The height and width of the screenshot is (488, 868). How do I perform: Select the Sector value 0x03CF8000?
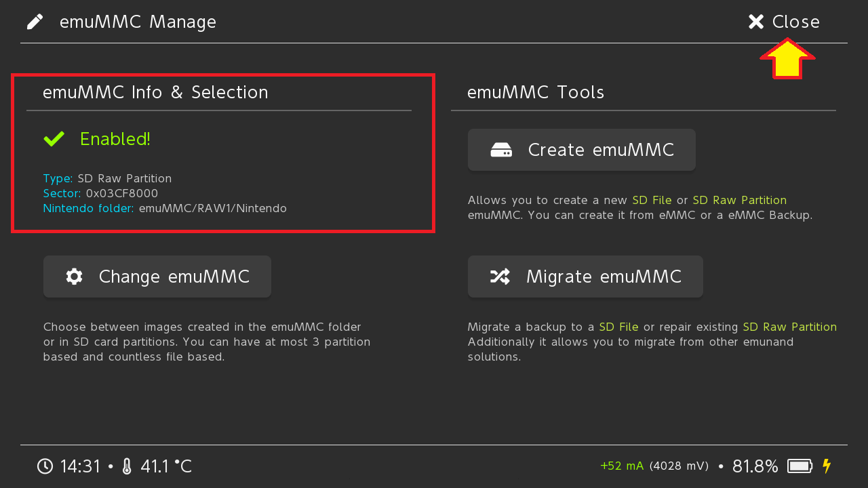(x=122, y=194)
